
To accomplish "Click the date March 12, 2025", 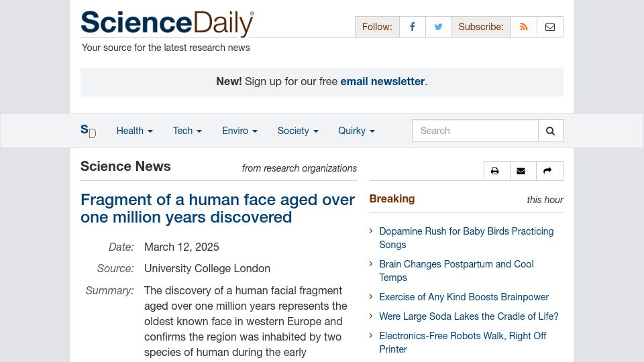I will point(182,247).
